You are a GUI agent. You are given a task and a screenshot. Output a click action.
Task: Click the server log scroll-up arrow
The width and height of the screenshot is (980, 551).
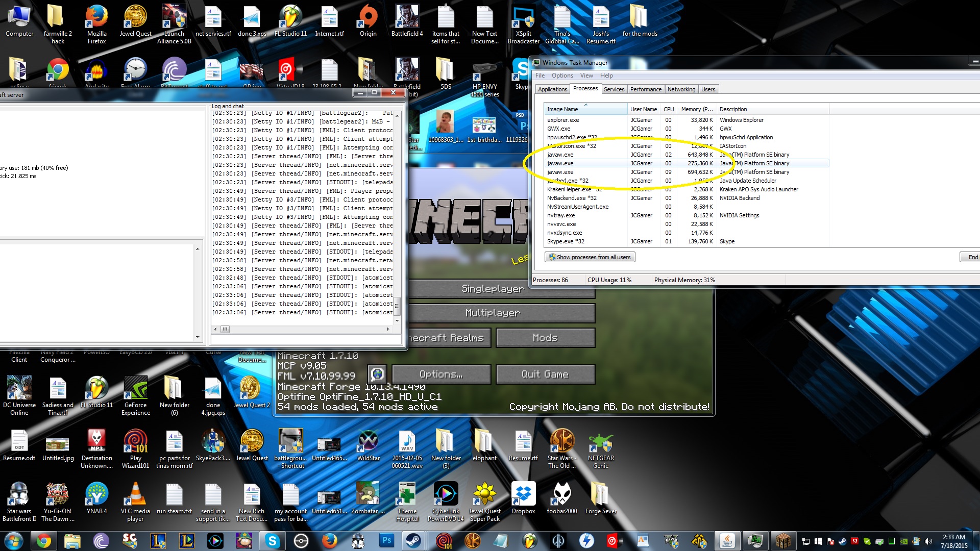pyautogui.click(x=397, y=116)
